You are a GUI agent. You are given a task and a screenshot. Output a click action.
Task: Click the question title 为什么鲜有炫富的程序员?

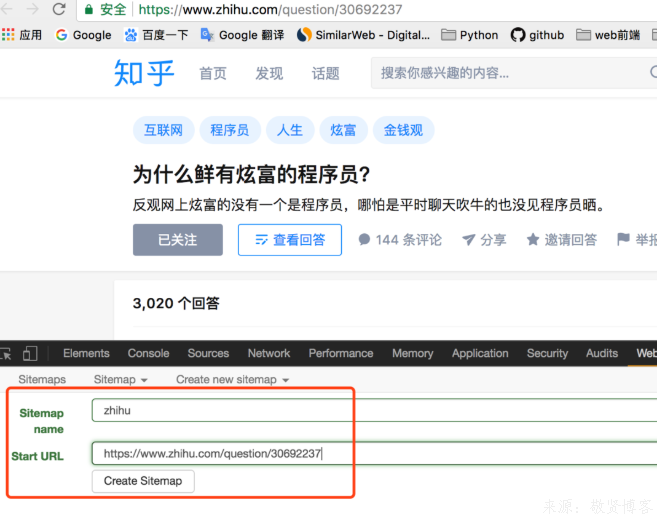tap(252, 174)
